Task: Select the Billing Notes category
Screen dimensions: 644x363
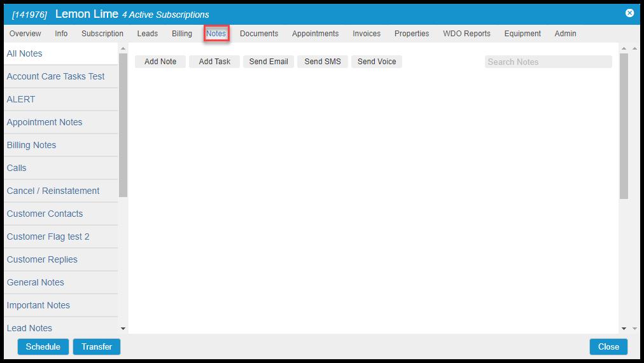Action: [32, 145]
